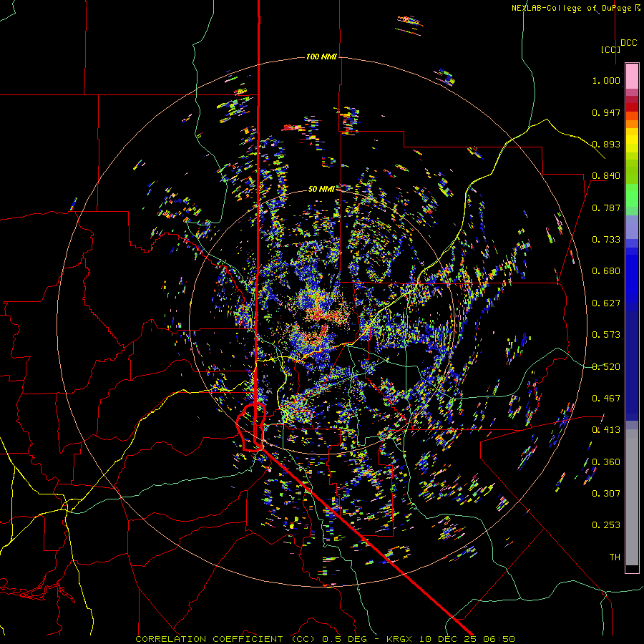Select the 0.947 legend value

pyautogui.click(x=606, y=112)
